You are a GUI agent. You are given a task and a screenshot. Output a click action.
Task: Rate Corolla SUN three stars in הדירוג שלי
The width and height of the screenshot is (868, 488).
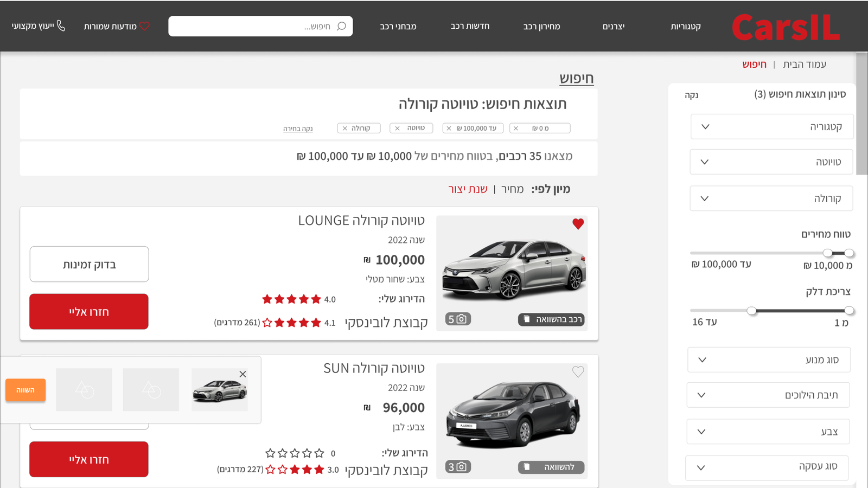coord(295,453)
